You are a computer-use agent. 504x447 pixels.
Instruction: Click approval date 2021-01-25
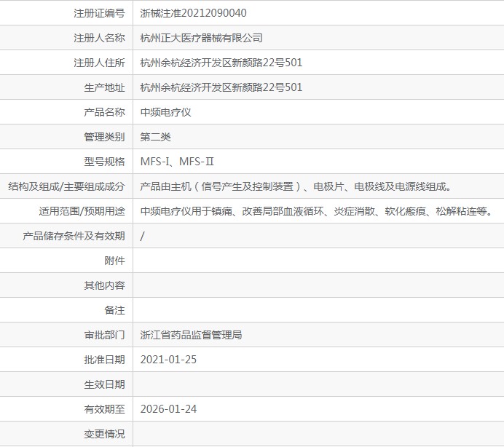click(168, 360)
